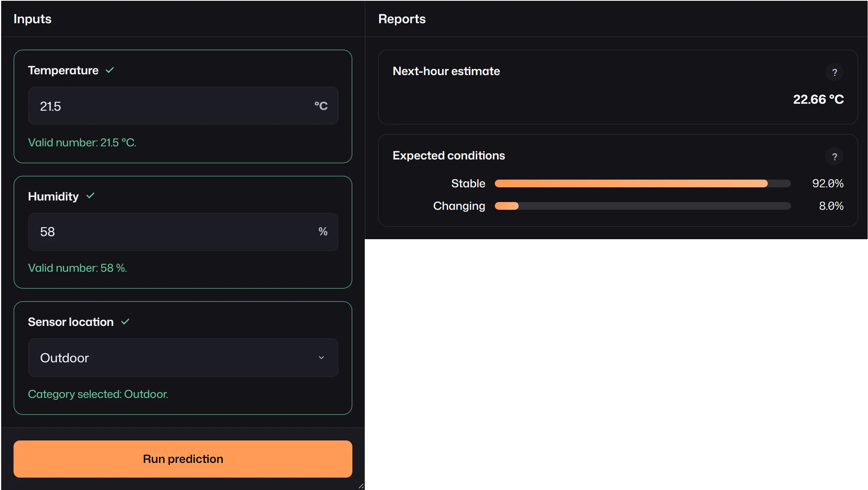Click the Changing probability bar
The image size is (868, 490).
[642, 206]
